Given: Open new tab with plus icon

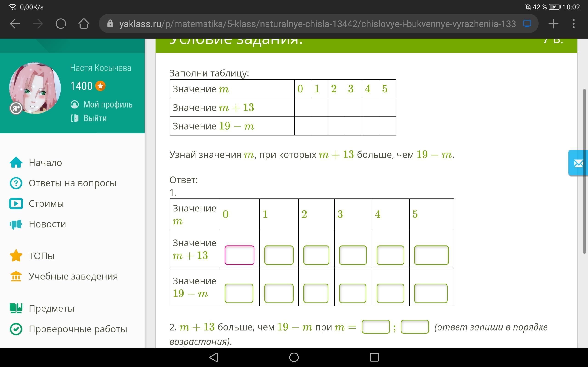Looking at the screenshot, I should point(553,24).
